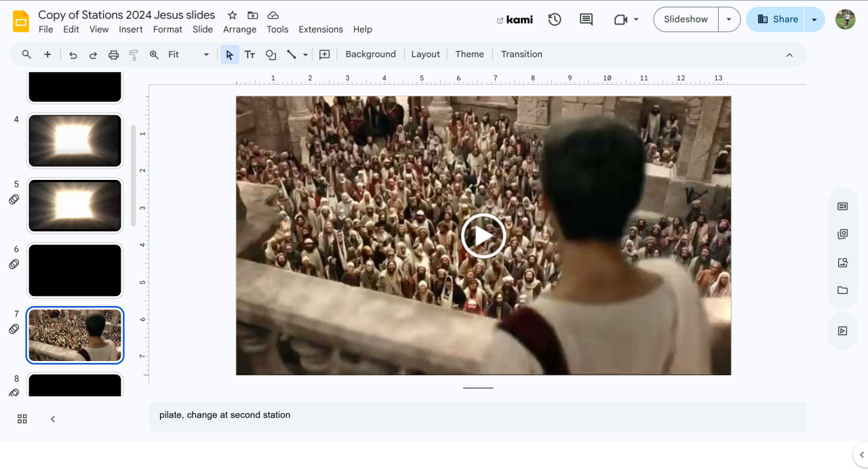Click the Undo arrow icon
This screenshot has width=868, height=471.
tap(73, 55)
